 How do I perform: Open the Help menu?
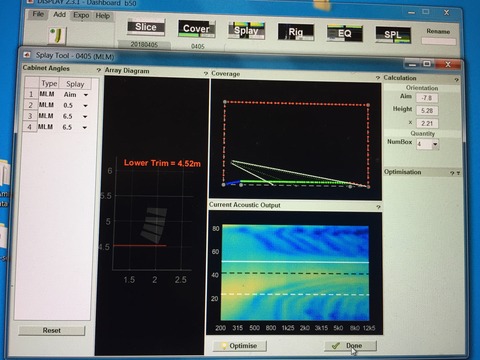(x=103, y=16)
